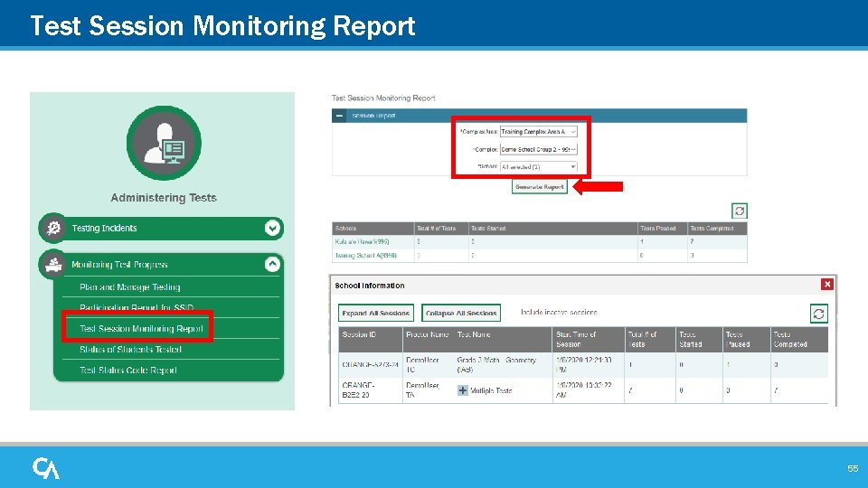Screen dimensions: 868x488
Task: Click the Monitoring Test Progress icon
Action: [53, 265]
